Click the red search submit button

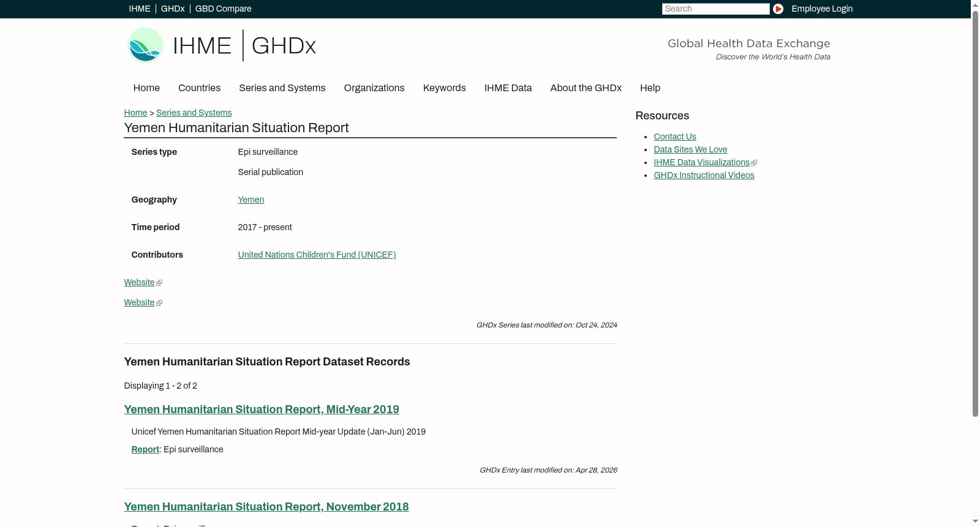pyautogui.click(x=778, y=9)
